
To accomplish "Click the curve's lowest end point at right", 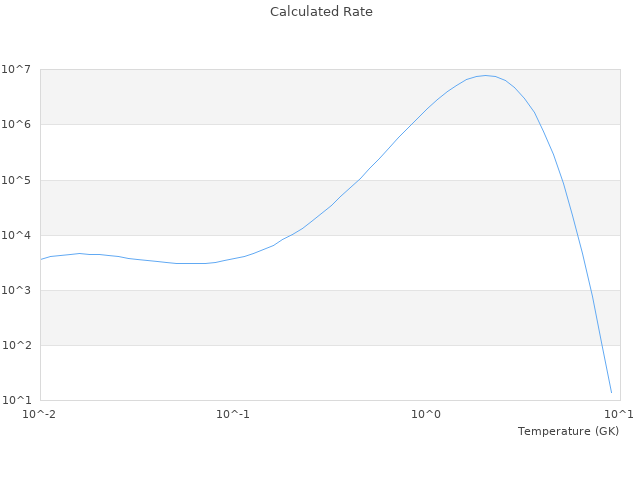I will 611,393.
